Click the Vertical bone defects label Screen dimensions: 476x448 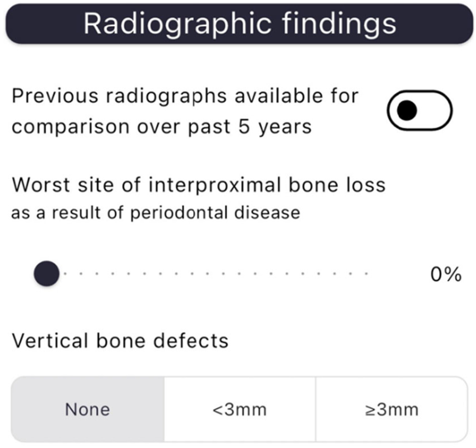120,341
